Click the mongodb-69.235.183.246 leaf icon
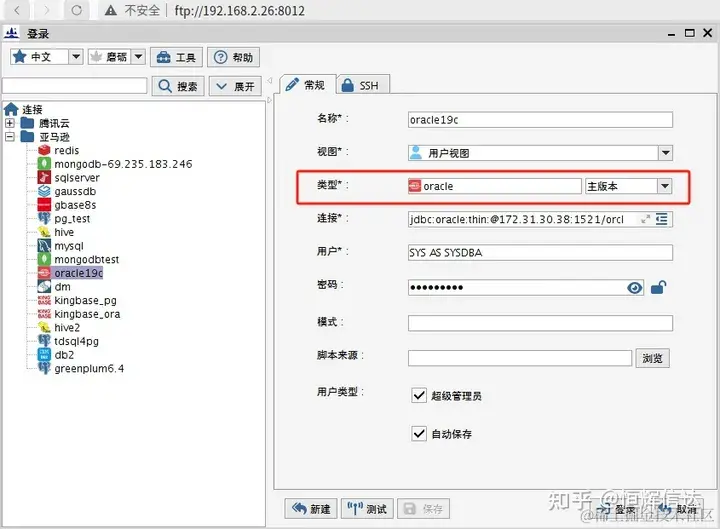 [44, 164]
